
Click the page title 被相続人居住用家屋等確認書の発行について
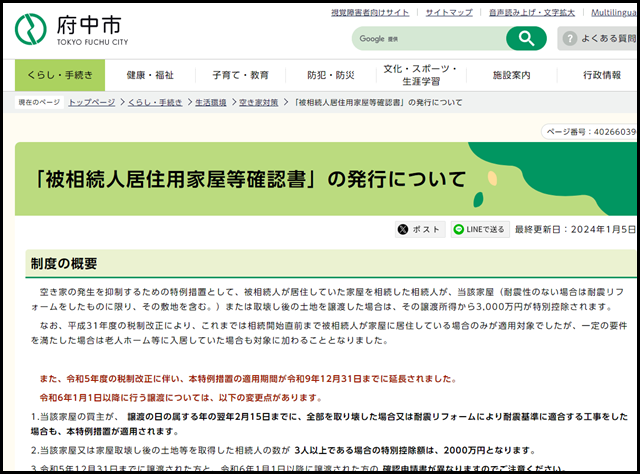pos(251,179)
